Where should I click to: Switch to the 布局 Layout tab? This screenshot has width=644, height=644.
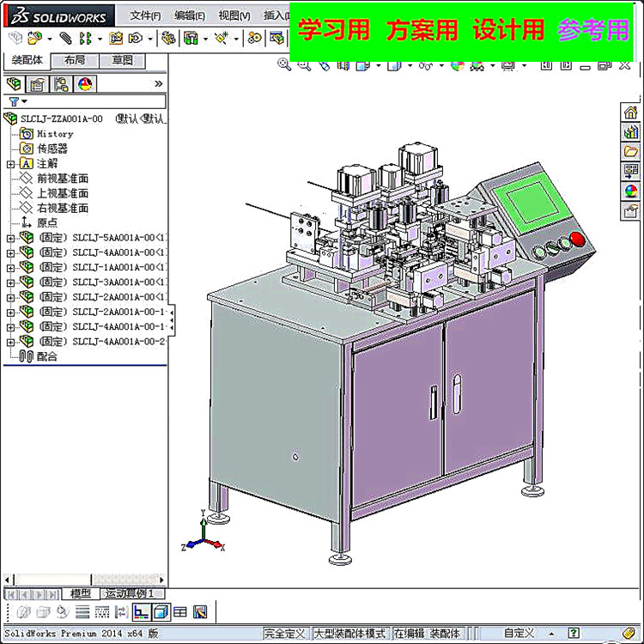click(75, 60)
